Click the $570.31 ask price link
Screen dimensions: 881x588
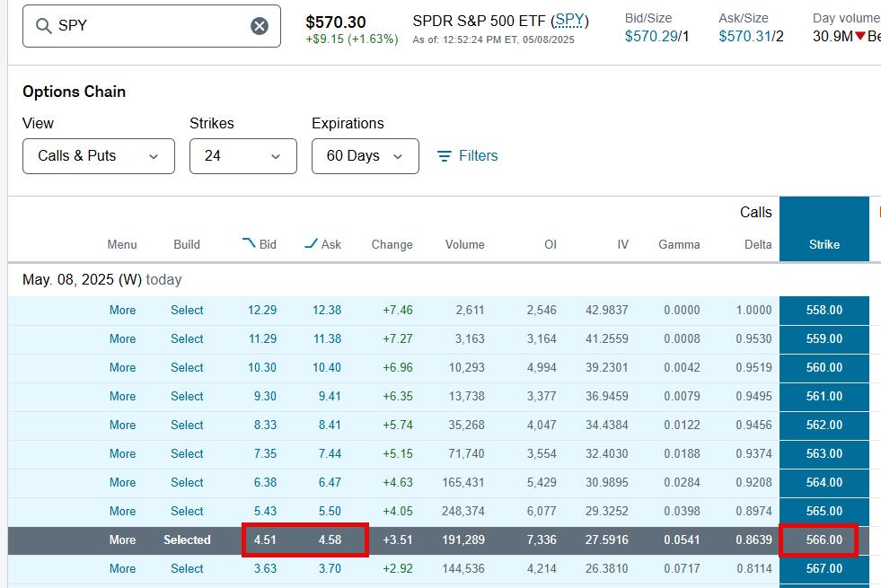[744, 36]
